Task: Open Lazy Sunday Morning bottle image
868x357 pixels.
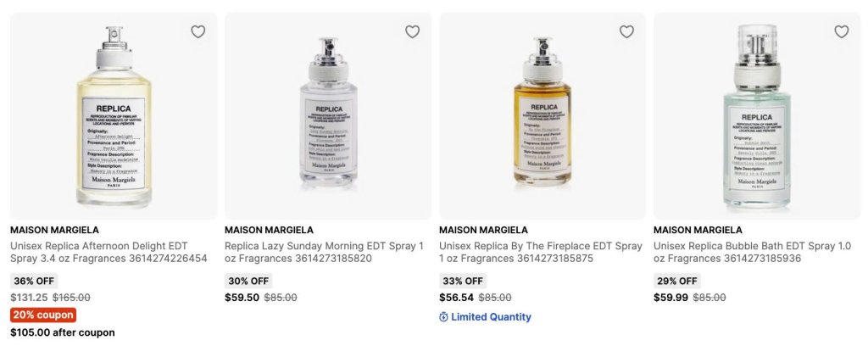Action: (x=328, y=116)
